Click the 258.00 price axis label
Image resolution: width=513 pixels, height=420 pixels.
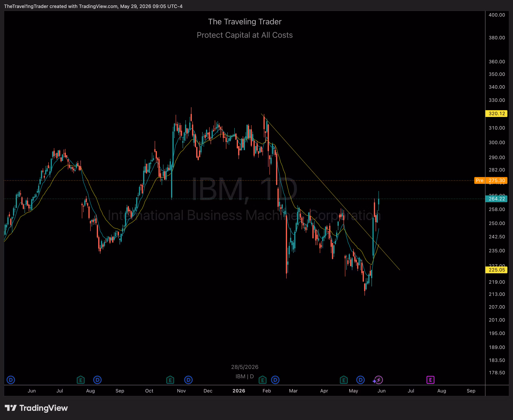point(497,210)
